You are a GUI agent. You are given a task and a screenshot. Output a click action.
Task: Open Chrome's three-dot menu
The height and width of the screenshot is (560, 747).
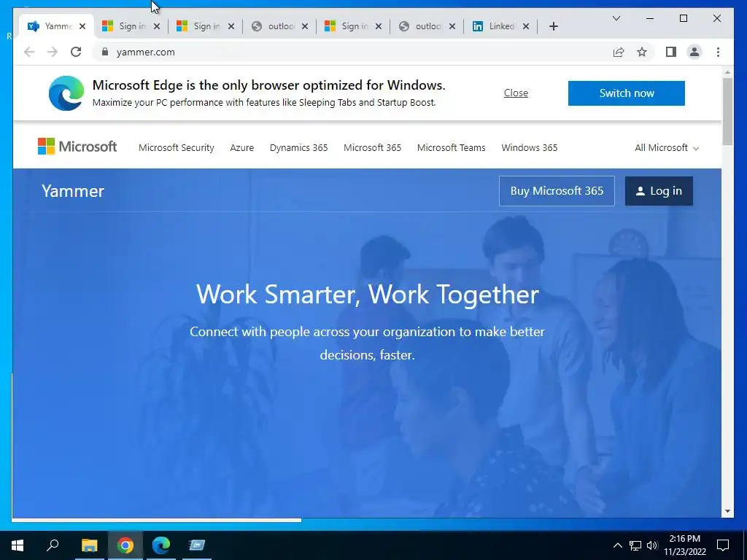coord(718,52)
